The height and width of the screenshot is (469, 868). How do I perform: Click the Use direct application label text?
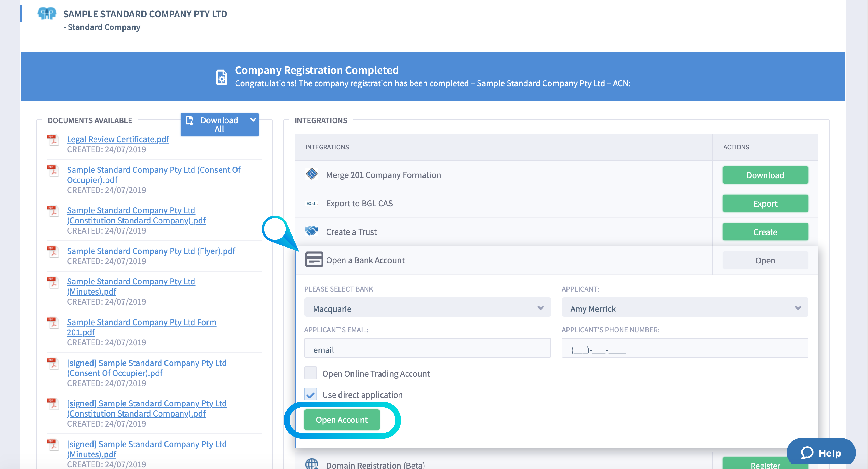pos(362,395)
